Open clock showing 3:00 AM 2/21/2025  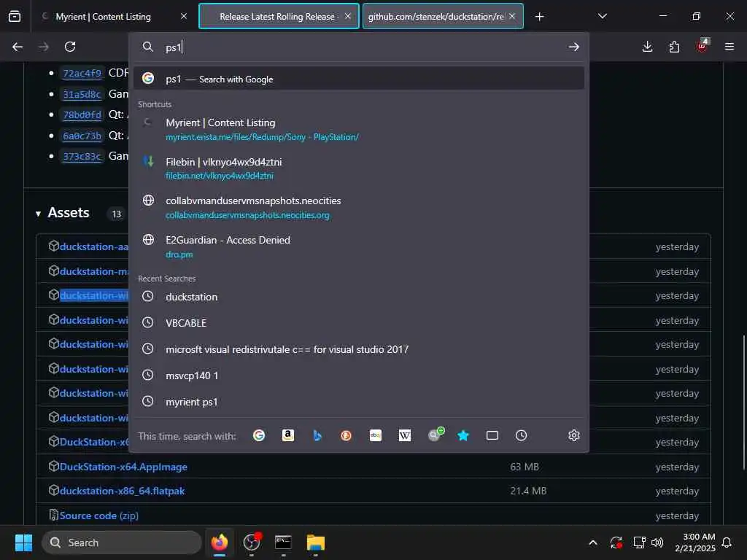(x=695, y=542)
